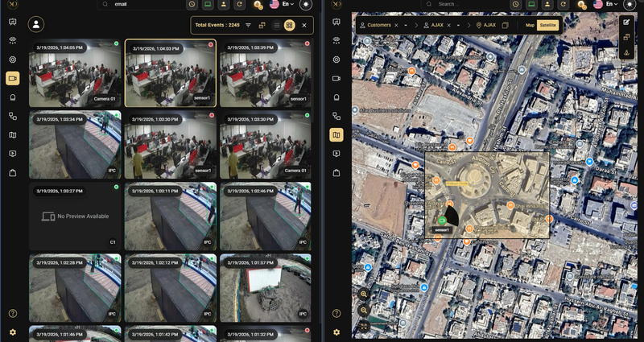Open the history clock icon in events pane top bar
Viewport: 644px width, 342px height.
pyautogui.click(x=192, y=5)
